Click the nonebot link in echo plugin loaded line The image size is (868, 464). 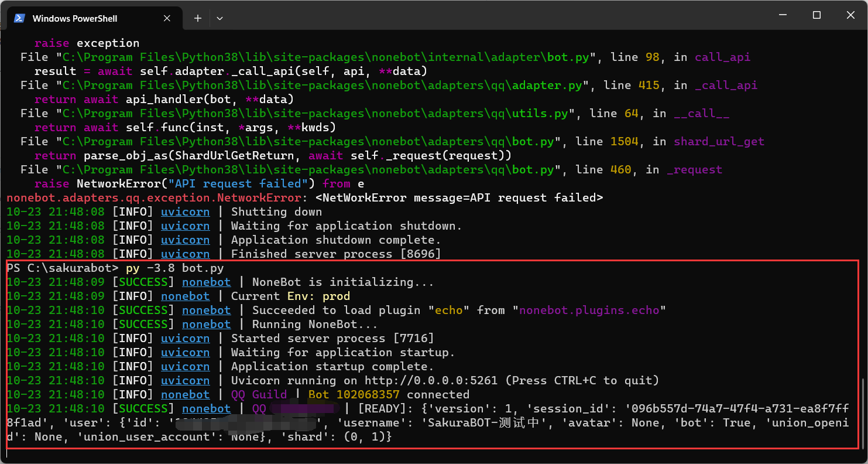click(x=206, y=310)
